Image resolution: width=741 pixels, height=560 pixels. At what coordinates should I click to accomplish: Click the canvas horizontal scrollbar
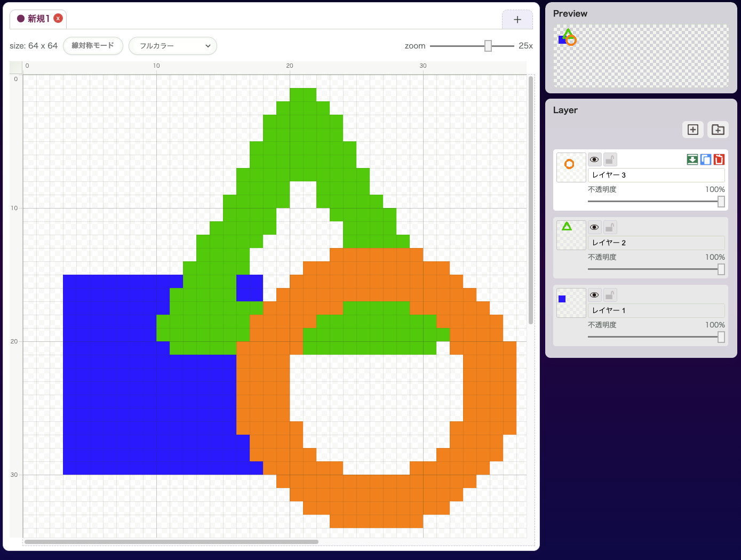tap(171, 542)
